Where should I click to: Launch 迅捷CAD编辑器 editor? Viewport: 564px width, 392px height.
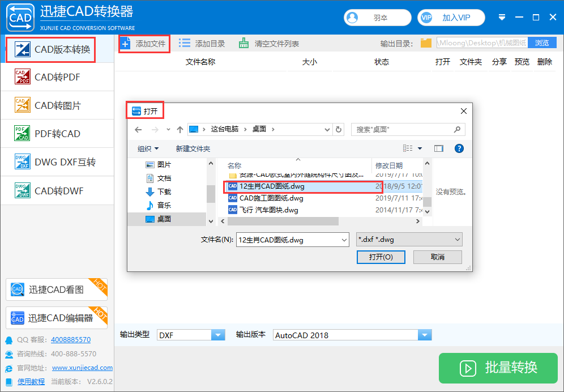pyautogui.click(x=57, y=318)
